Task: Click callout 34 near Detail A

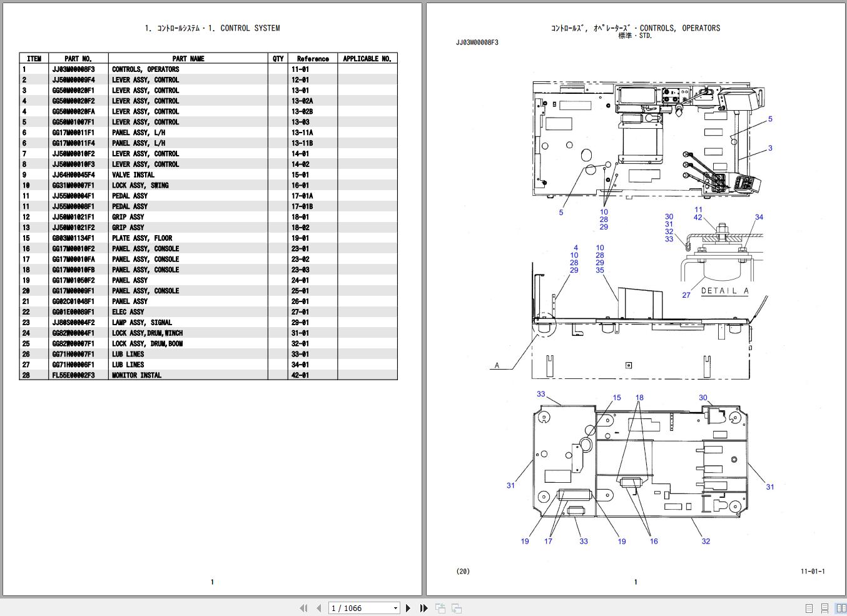Action: click(759, 218)
